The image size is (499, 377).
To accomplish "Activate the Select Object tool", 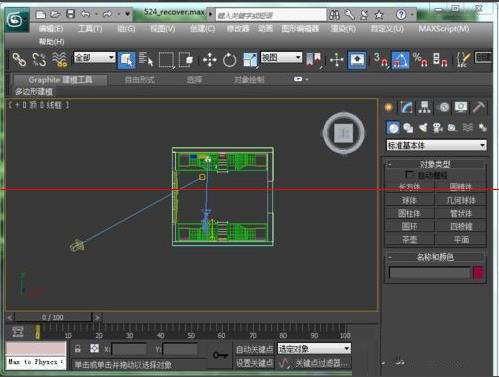I will [x=126, y=60].
